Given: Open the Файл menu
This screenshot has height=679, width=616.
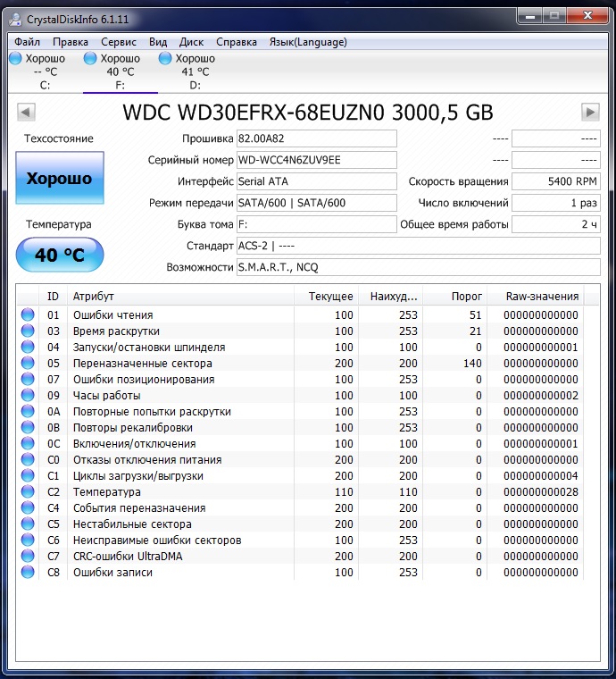Looking at the screenshot, I should (x=27, y=42).
